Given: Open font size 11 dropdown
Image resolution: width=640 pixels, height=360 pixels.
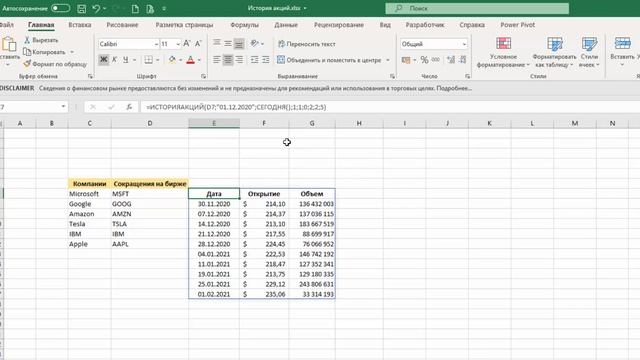Looking at the screenshot, I should [x=178, y=44].
